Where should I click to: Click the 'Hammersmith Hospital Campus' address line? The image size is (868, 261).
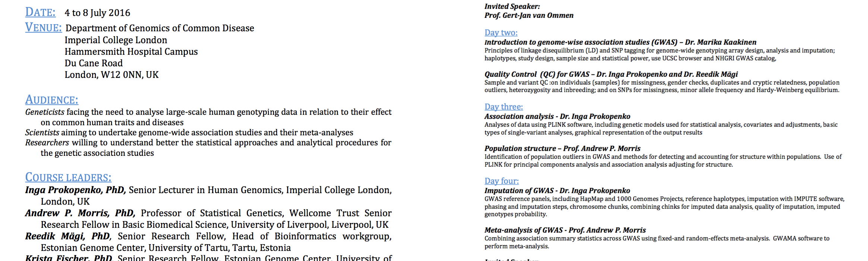click(x=131, y=52)
